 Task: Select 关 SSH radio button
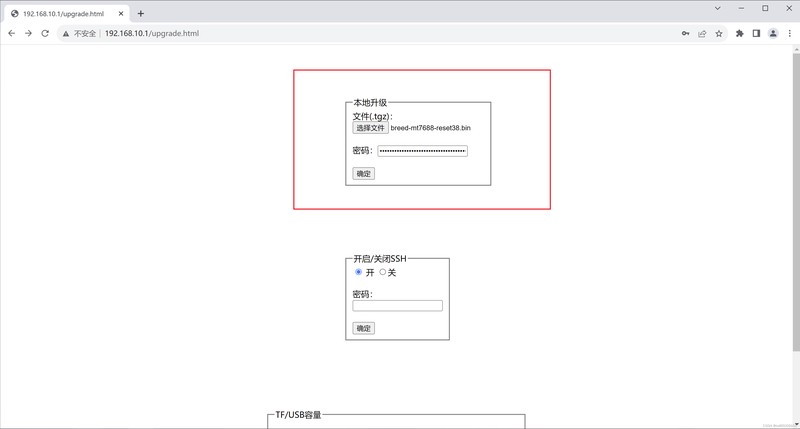(x=383, y=272)
